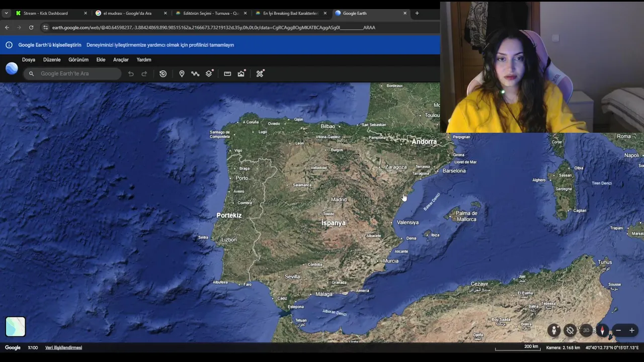Screen dimensions: 644x362
Task: Click the Andorra label
Action: 424,142
